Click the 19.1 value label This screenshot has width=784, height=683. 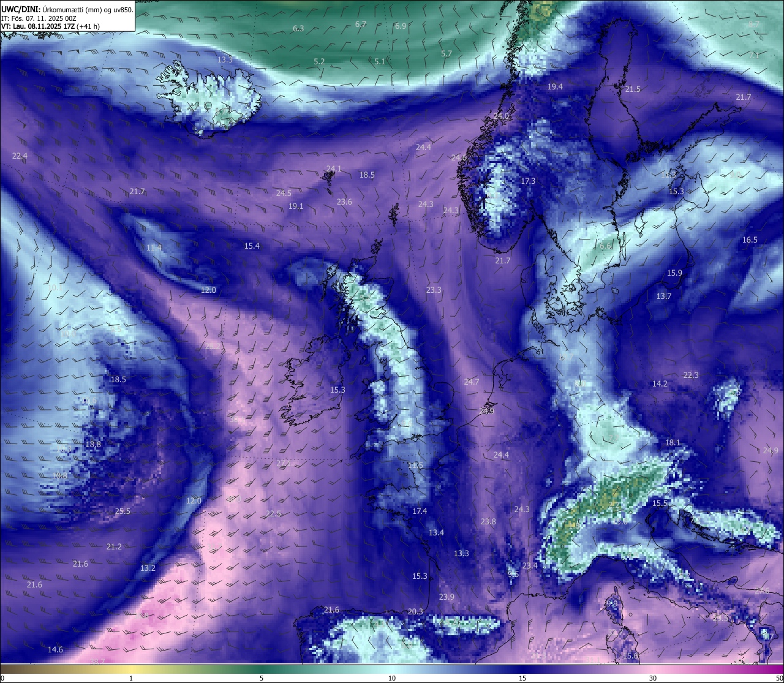tap(296, 206)
